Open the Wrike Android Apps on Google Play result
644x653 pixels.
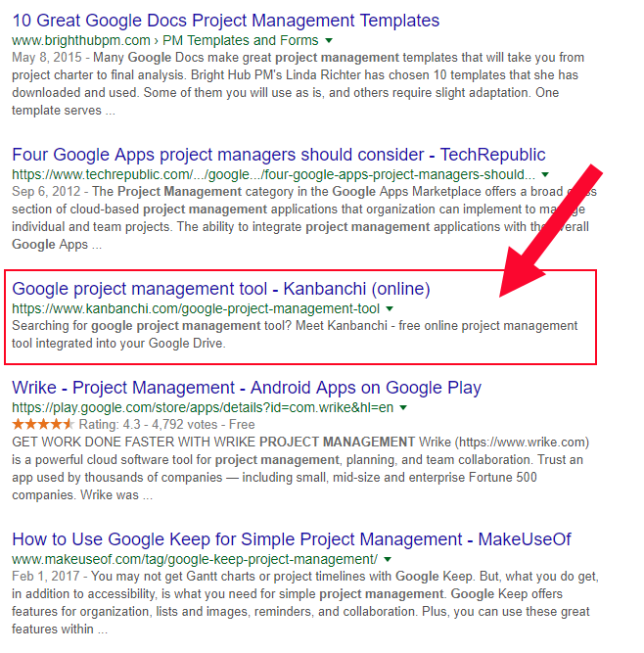coord(247,388)
